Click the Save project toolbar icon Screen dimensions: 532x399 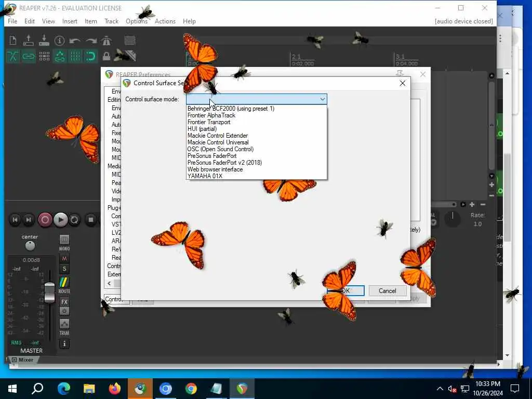point(44,41)
